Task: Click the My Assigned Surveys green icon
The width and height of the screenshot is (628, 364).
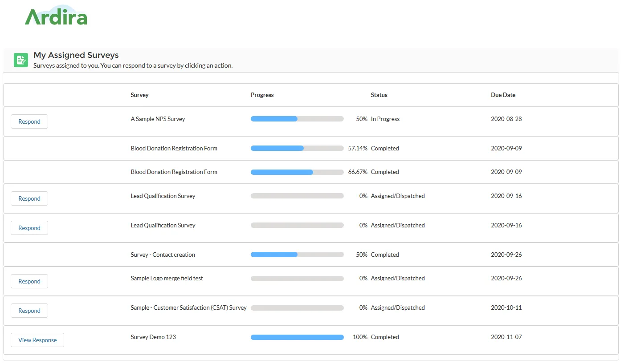Action: pyautogui.click(x=21, y=60)
